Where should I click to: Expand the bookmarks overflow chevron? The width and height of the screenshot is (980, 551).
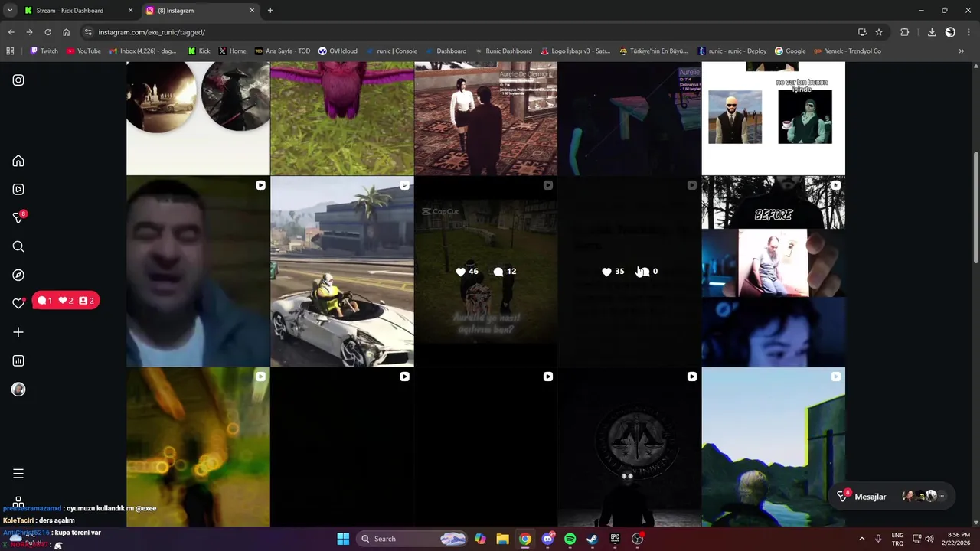coord(962,51)
